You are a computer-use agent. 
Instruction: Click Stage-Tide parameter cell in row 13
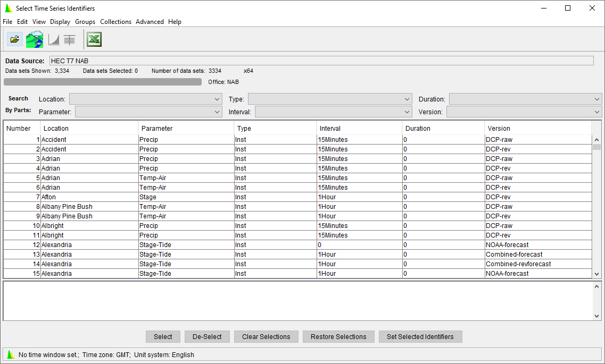coord(186,254)
